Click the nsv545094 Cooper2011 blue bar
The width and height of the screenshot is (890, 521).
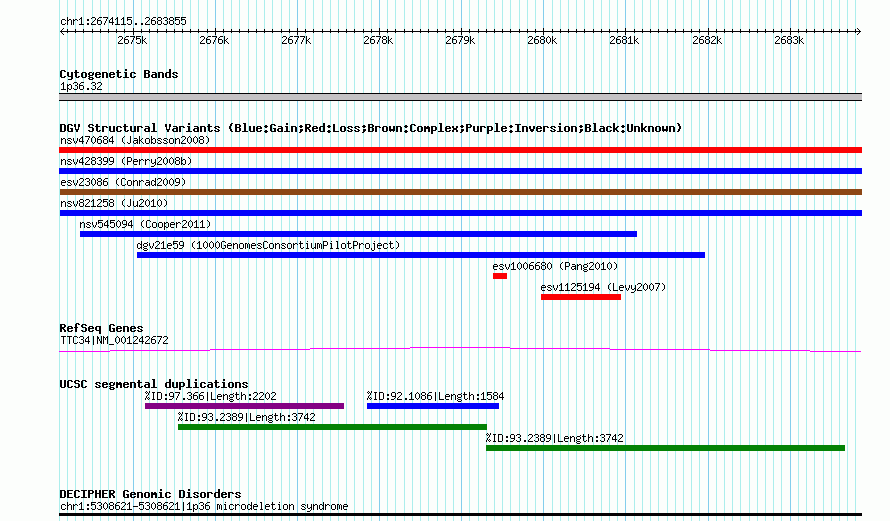(358, 234)
